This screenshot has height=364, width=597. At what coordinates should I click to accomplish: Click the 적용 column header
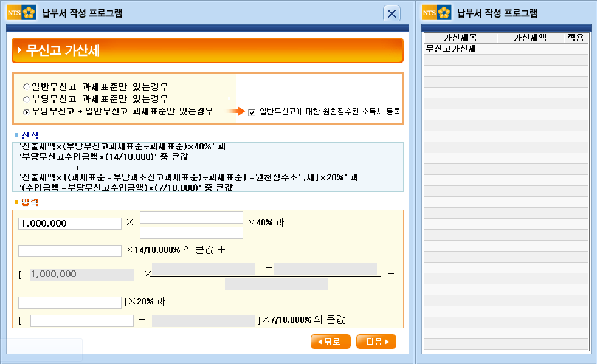pos(576,38)
